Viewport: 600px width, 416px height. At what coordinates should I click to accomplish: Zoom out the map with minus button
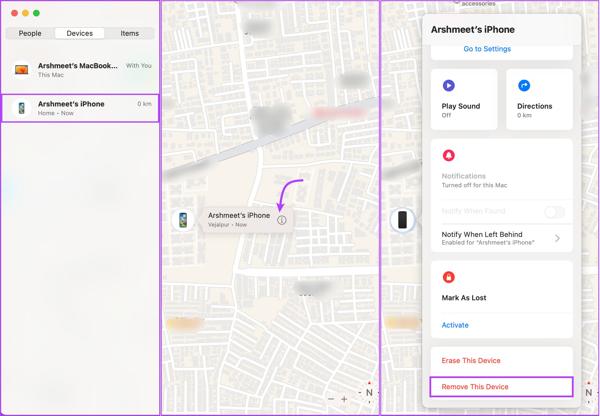click(331, 399)
